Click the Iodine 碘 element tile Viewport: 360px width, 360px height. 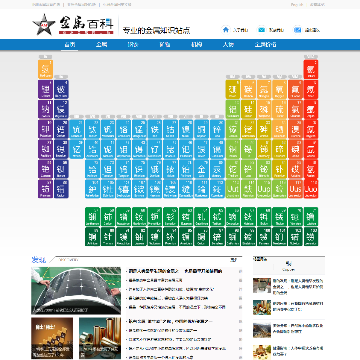295,149
